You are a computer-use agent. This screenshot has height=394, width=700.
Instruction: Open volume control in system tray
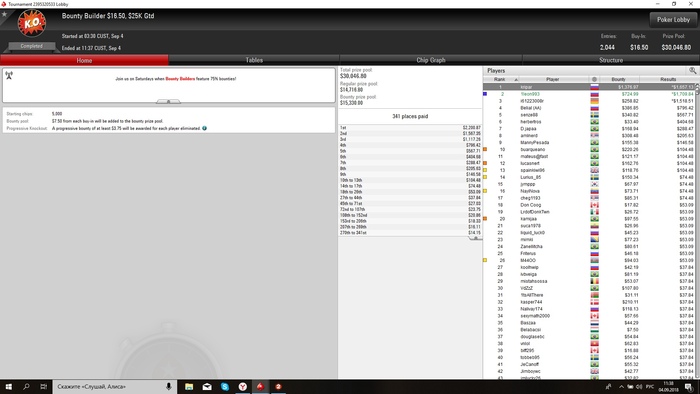pos(639,386)
